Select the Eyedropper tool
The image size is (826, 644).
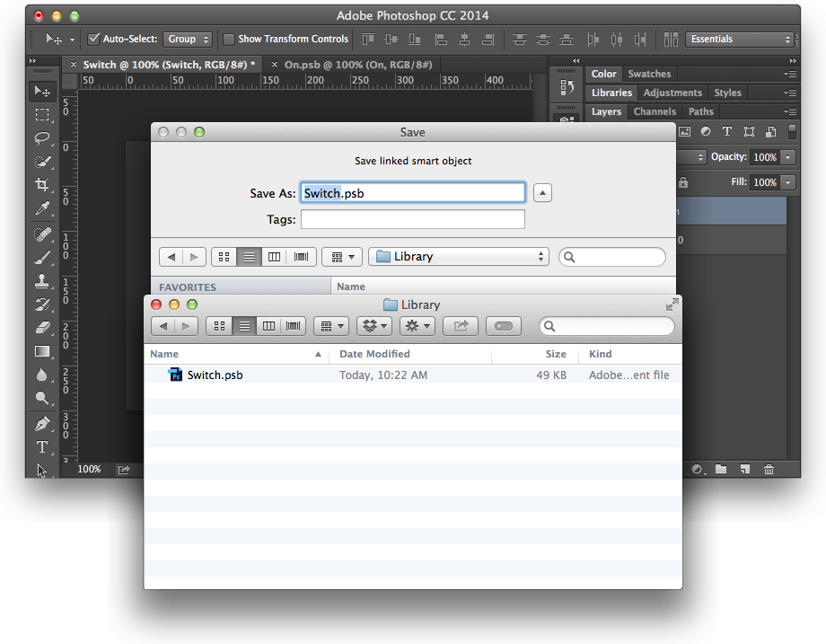click(x=42, y=208)
